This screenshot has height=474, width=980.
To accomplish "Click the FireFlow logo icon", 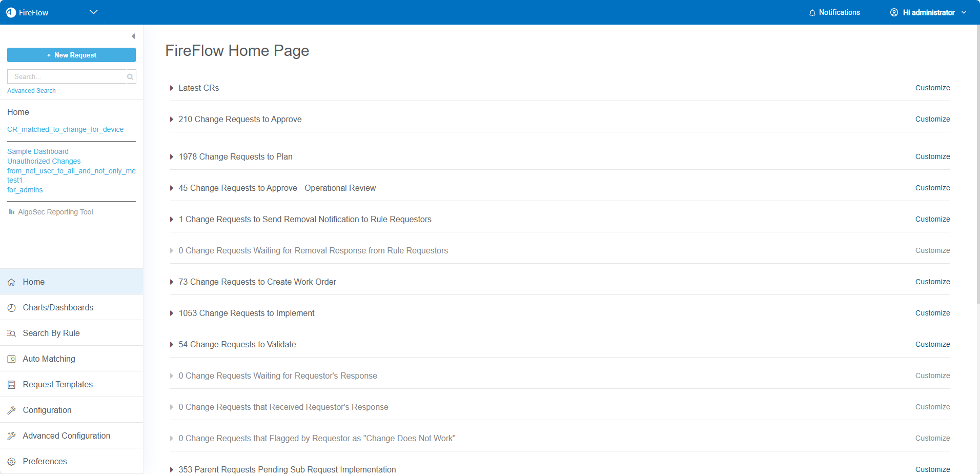I will (11, 12).
